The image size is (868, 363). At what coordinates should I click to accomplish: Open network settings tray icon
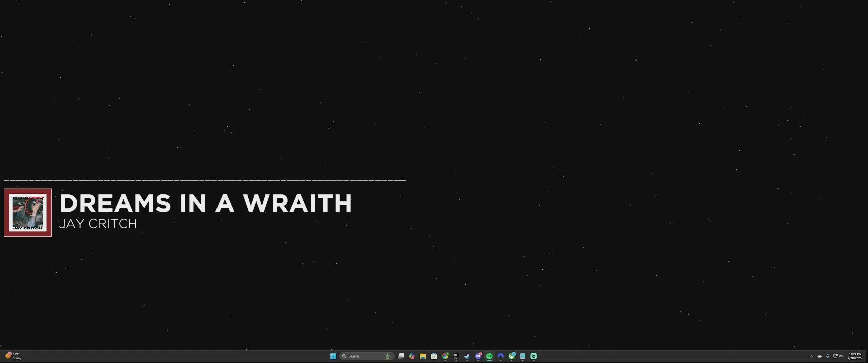click(x=835, y=356)
